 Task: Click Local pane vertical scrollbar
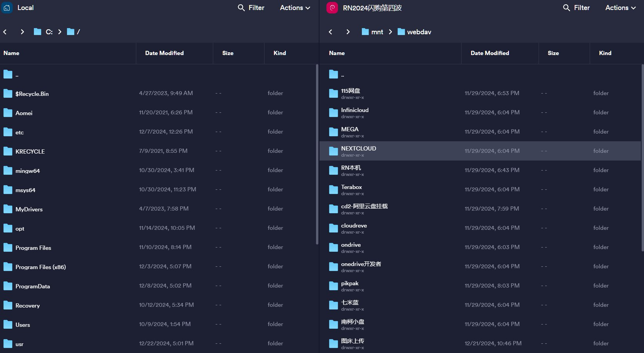(x=317, y=154)
